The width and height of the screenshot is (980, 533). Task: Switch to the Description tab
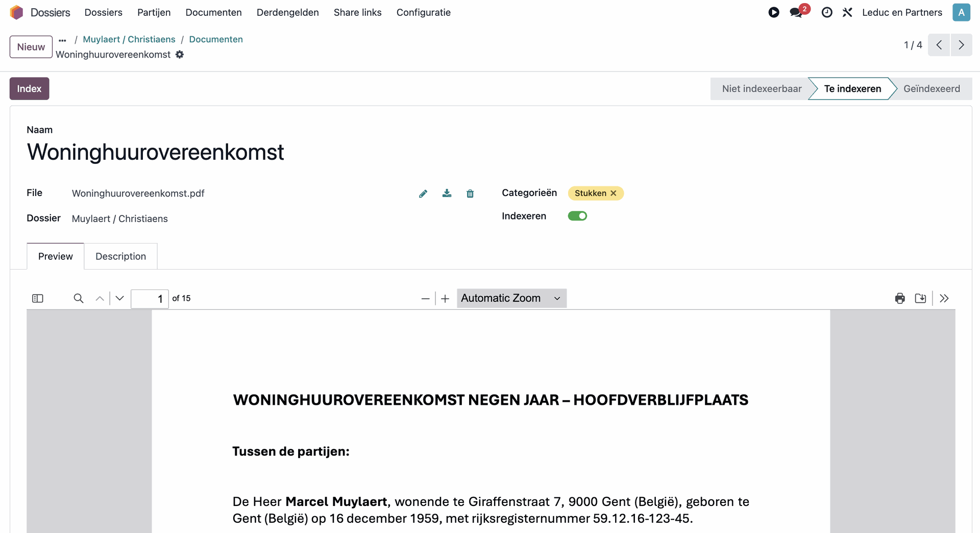coord(120,256)
